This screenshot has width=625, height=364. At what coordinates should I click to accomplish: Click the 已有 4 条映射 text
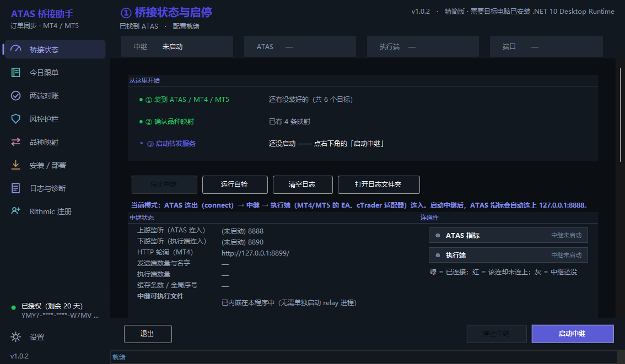[289, 122]
